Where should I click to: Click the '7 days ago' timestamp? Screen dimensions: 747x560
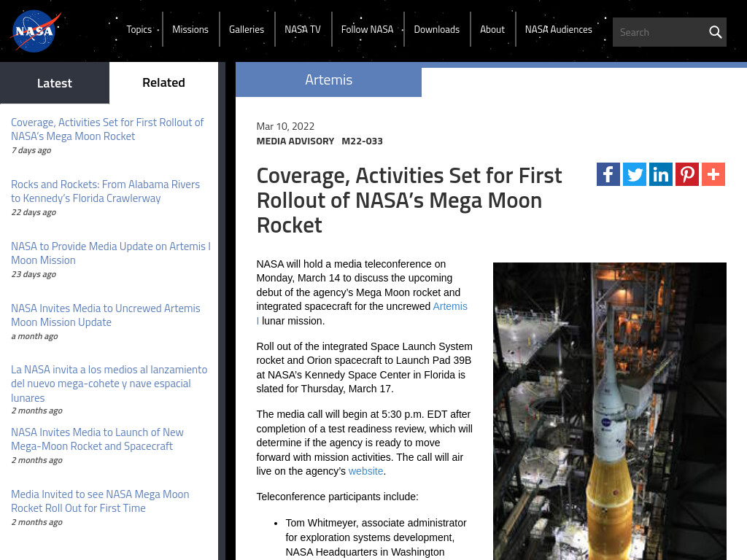click(x=31, y=150)
